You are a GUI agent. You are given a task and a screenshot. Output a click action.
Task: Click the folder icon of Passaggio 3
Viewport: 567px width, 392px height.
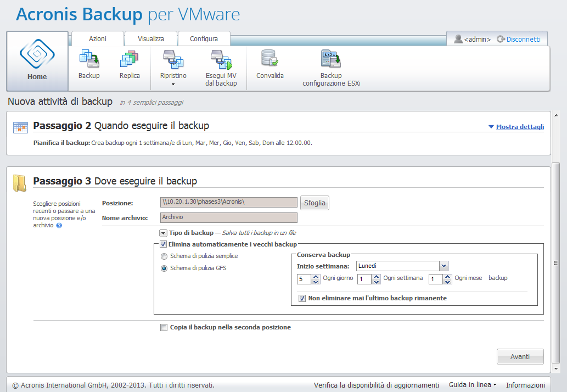coord(20,183)
